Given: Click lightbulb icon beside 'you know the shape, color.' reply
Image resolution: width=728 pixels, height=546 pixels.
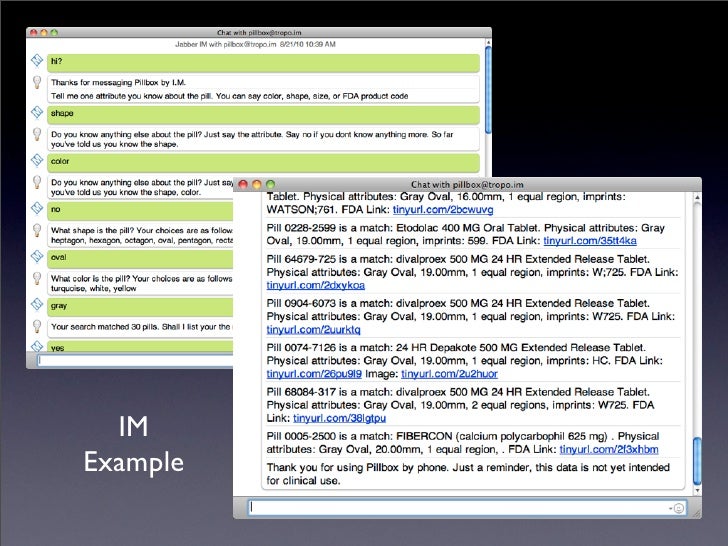Looking at the screenshot, I should 37,182.
